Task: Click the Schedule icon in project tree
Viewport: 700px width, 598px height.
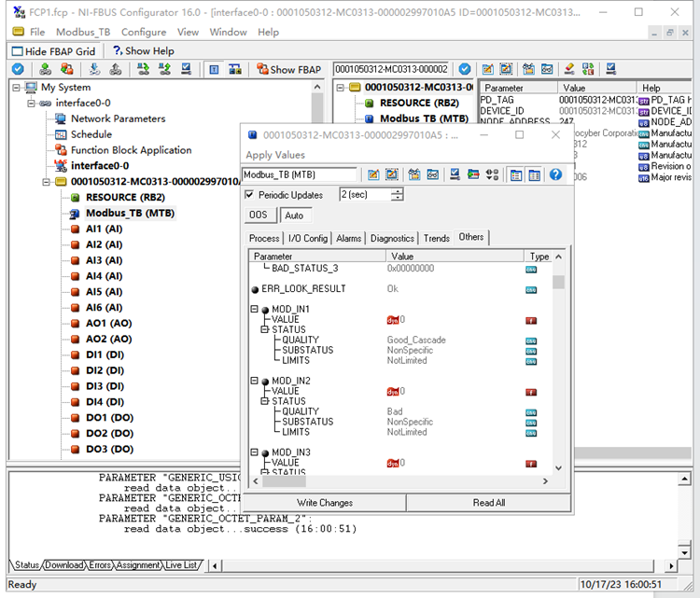Action: tap(61, 134)
